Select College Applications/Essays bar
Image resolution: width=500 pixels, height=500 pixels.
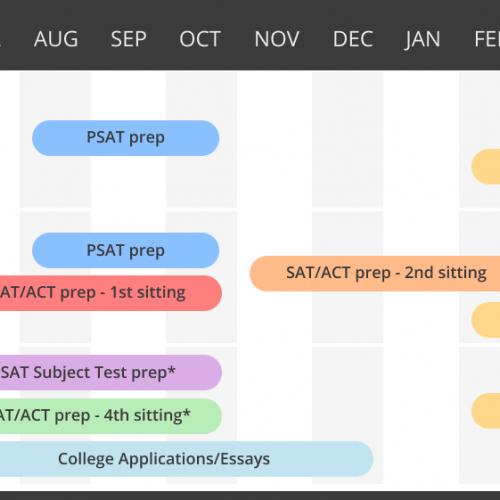click(x=187, y=459)
